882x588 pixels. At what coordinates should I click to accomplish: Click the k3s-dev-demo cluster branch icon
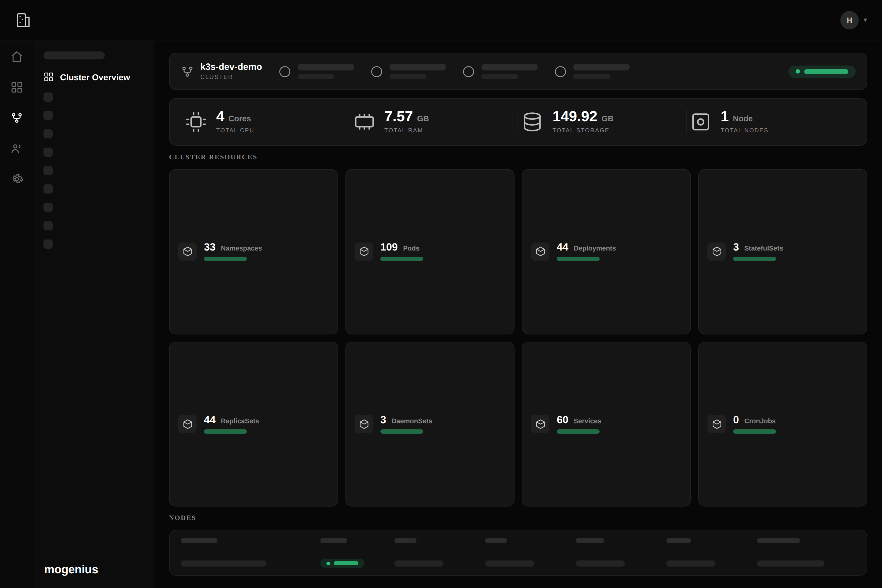pyautogui.click(x=187, y=71)
